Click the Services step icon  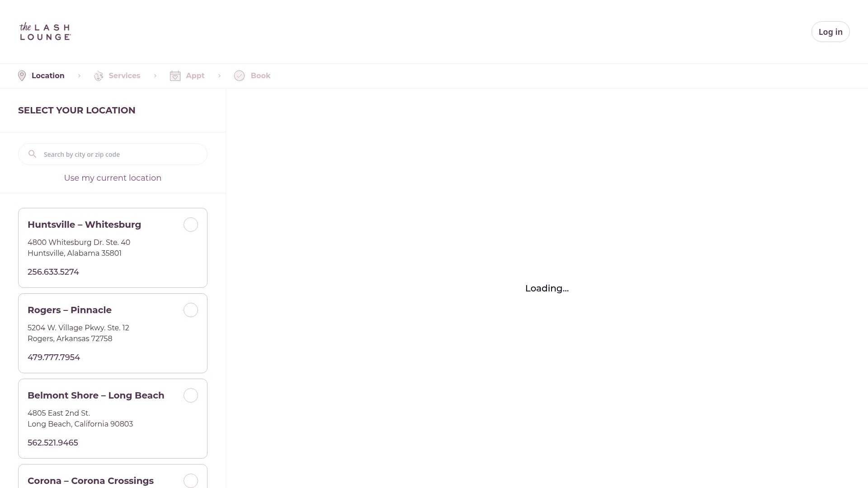pos(99,76)
